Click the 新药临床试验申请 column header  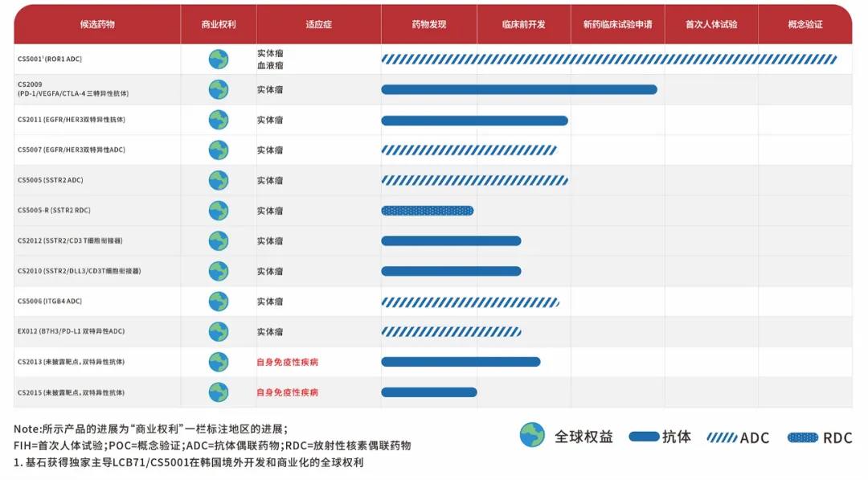coord(617,24)
